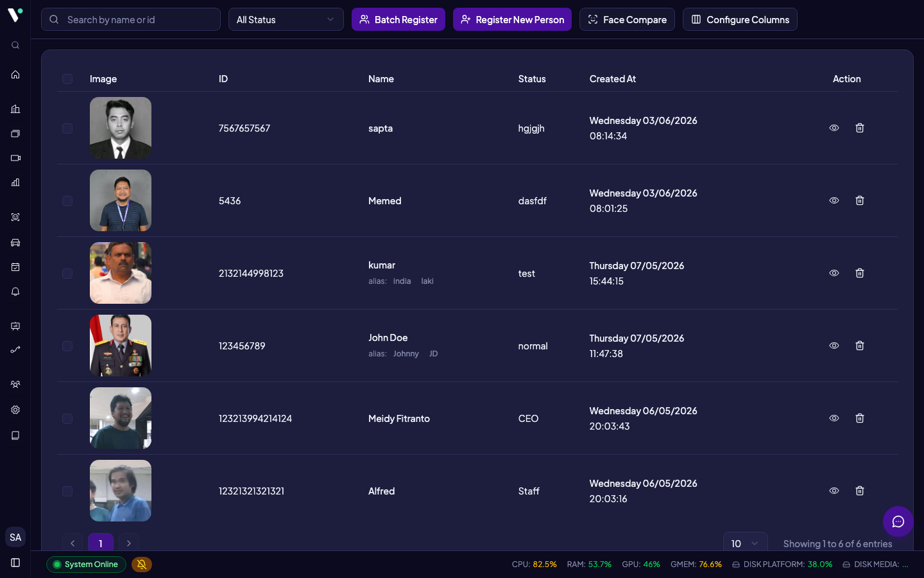Click the Batch Register button
924x578 pixels.
click(398, 19)
